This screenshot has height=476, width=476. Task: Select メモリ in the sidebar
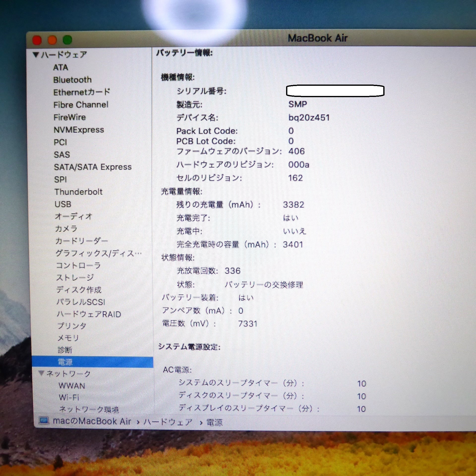[x=68, y=338]
